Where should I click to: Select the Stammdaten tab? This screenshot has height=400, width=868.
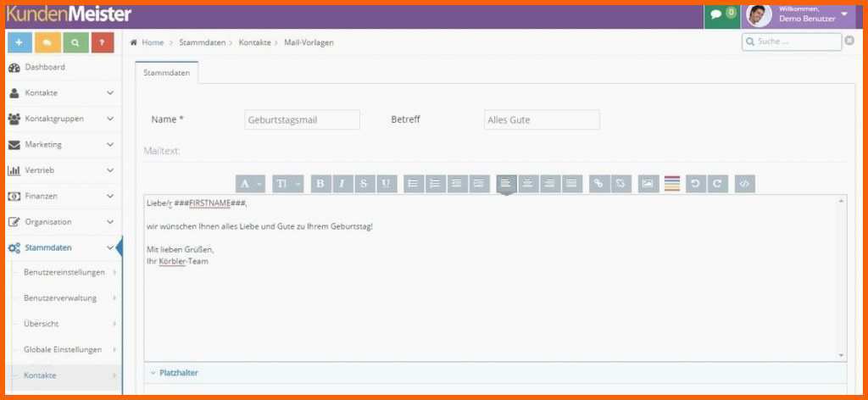click(x=167, y=73)
